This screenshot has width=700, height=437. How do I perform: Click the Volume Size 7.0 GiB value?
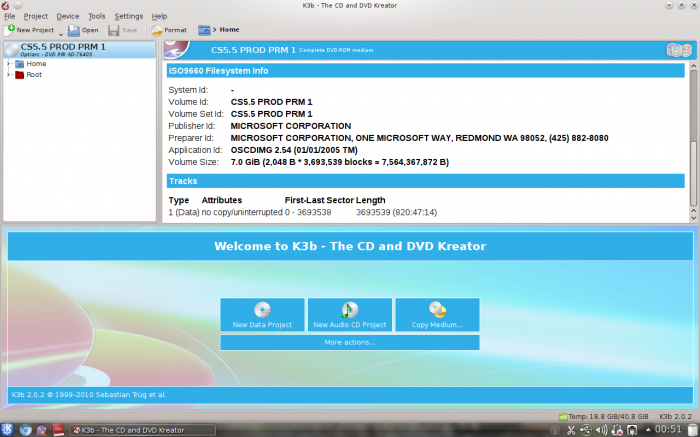[339, 162]
